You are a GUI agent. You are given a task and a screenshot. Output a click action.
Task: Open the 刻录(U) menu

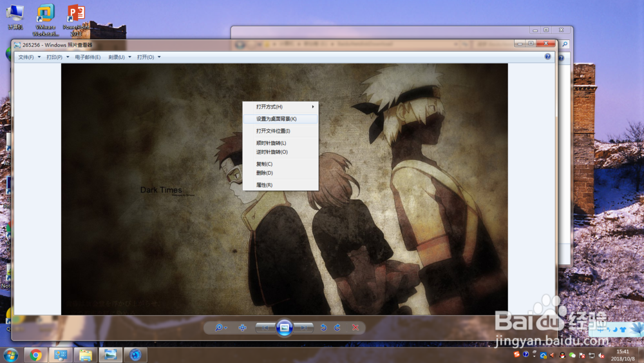click(120, 57)
